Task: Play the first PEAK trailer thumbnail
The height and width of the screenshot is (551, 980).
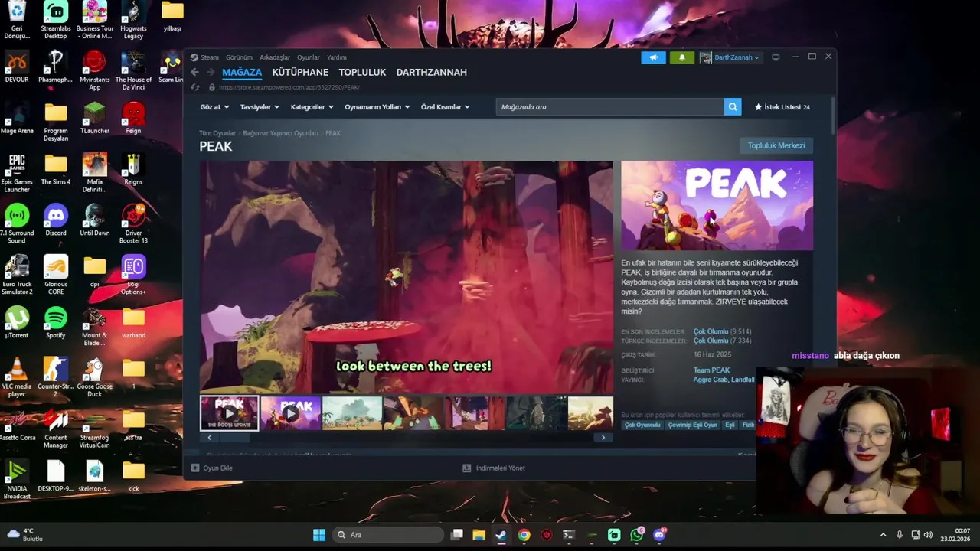Action: point(230,413)
